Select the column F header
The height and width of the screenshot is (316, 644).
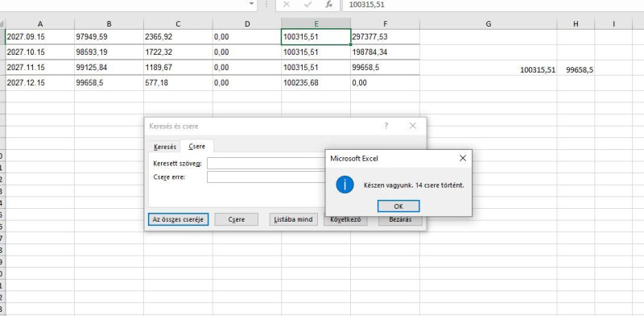pos(385,24)
